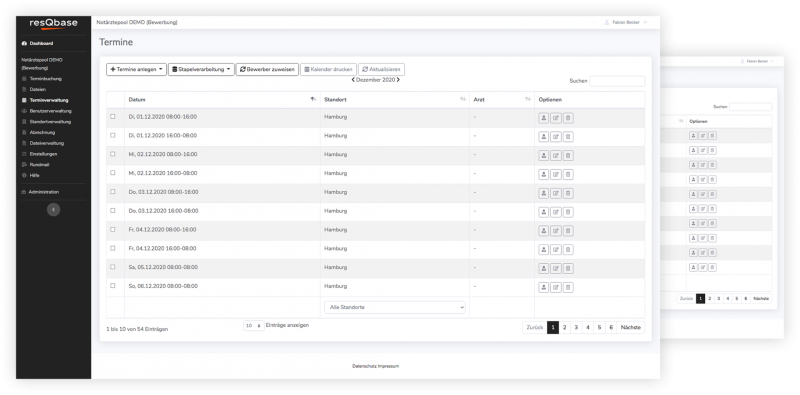Collapse the sidebar with round arrow button
The height and width of the screenshot is (395, 800).
pyautogui.click(x=54, y=209)
